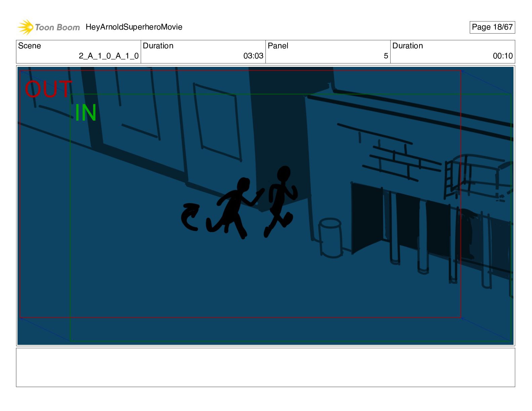Viewport: 532px width, 411px height.
Task: Click the Toon Boom logo
Action: pos(49,27)
